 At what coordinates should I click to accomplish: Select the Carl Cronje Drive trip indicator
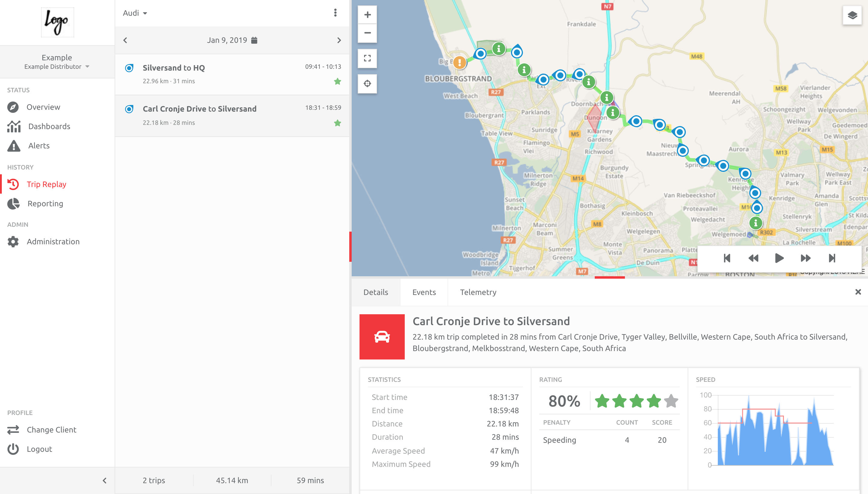[x=129, y=109]
